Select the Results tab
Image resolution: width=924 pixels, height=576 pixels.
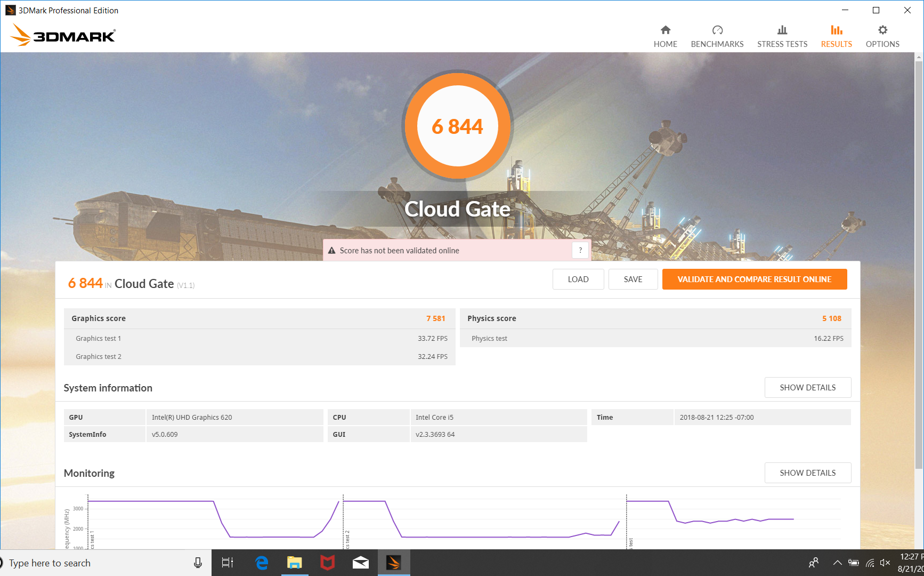click(x=836, y=37)
